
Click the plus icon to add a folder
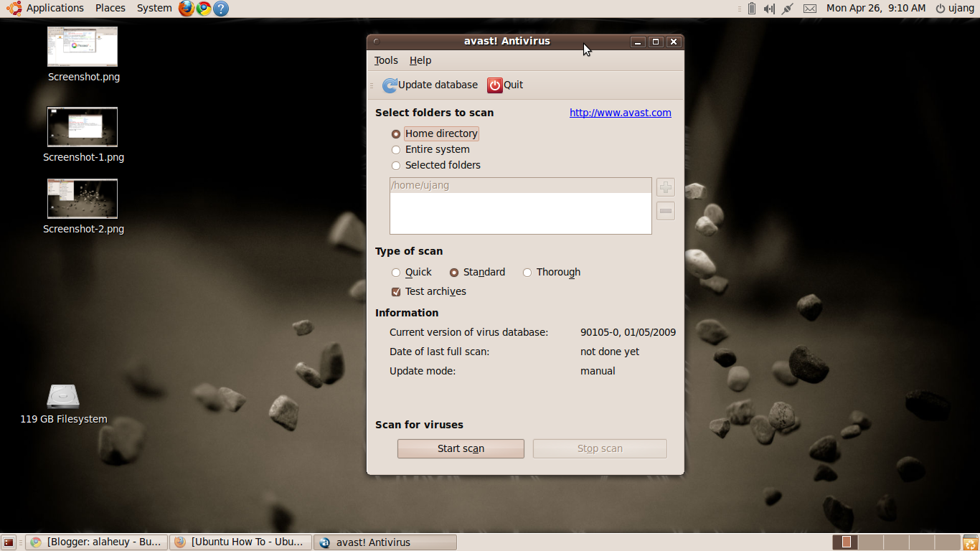(665, 187)
